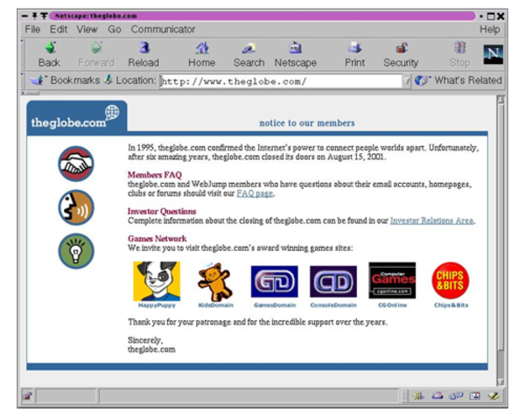The width and height of the screenshot is (525, 420).
Task: Open the Computer Games CGOnline logo
Action: pyautogui.click(x=392, y=280)
